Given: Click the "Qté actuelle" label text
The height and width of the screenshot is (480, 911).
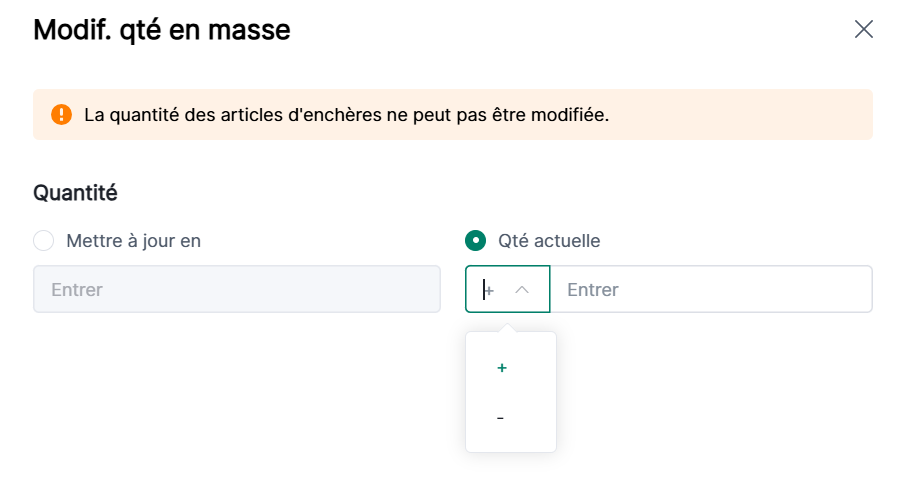Looking at the screenshot, I should tap(549, 241).
